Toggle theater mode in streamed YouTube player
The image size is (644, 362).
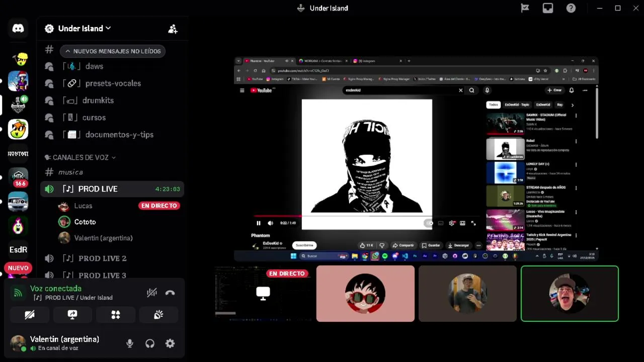coord(462,223)
